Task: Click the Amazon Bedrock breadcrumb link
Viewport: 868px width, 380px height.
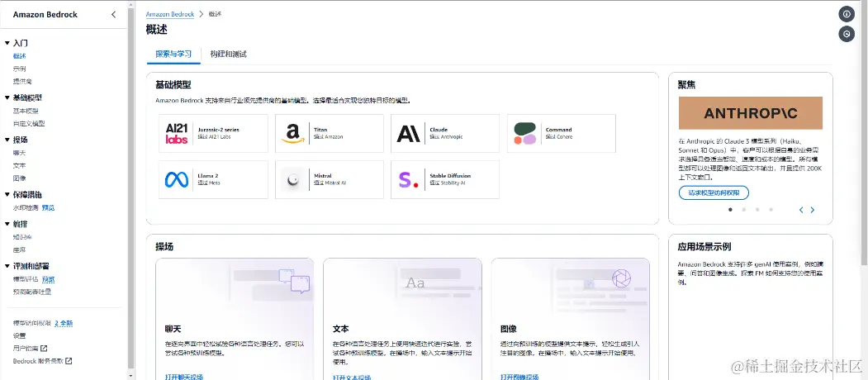Action: [x=170, y=14]
